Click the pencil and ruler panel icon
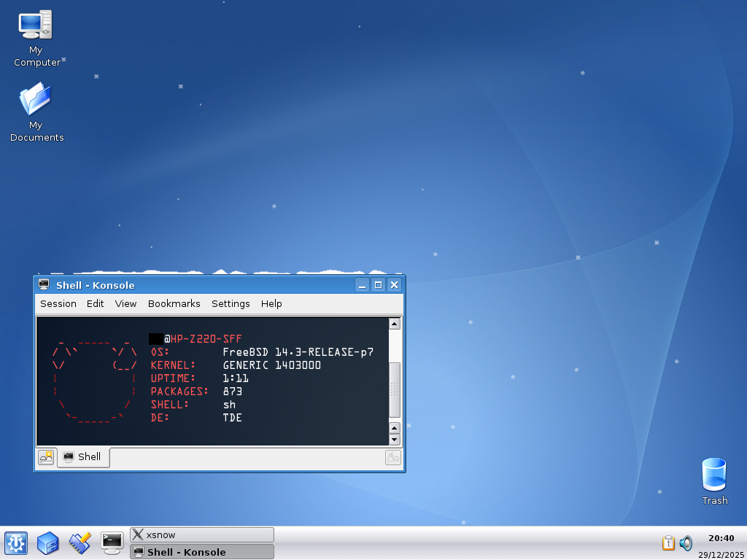Viewport: 747px width, 560px height. click(x=80, y=543)
